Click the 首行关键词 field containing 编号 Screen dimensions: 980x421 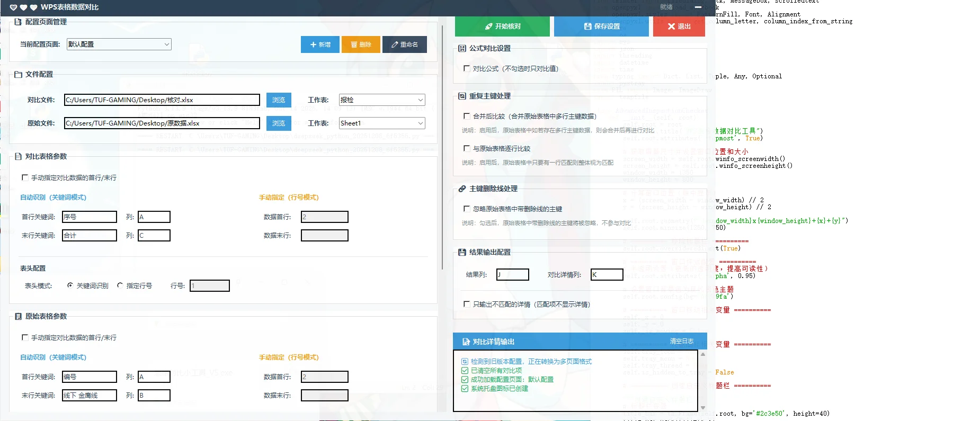tap(89, 377)
